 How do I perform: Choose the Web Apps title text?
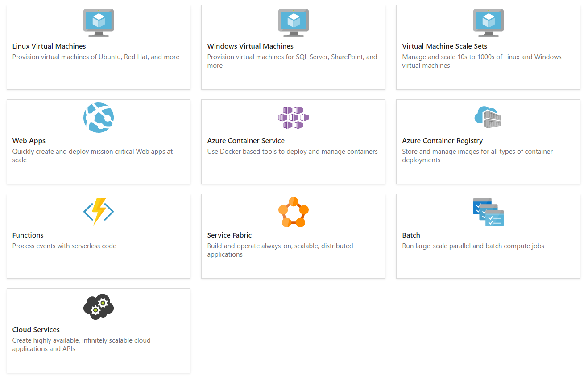point(29,141)
